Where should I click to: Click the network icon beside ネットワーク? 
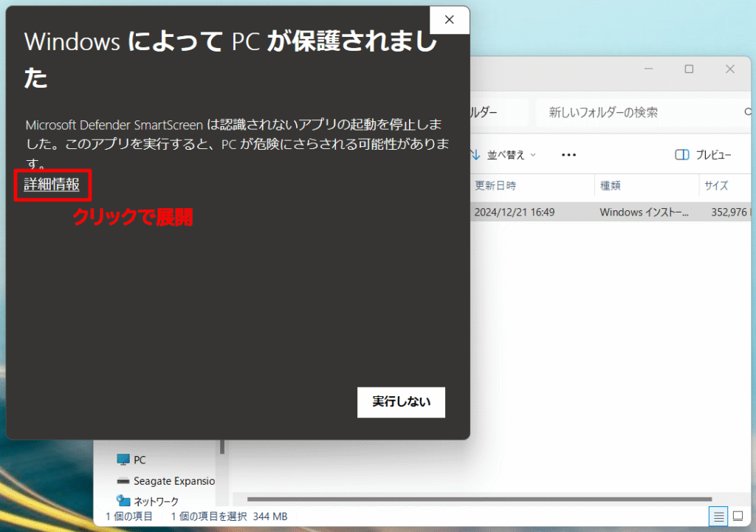pos(123,501)
